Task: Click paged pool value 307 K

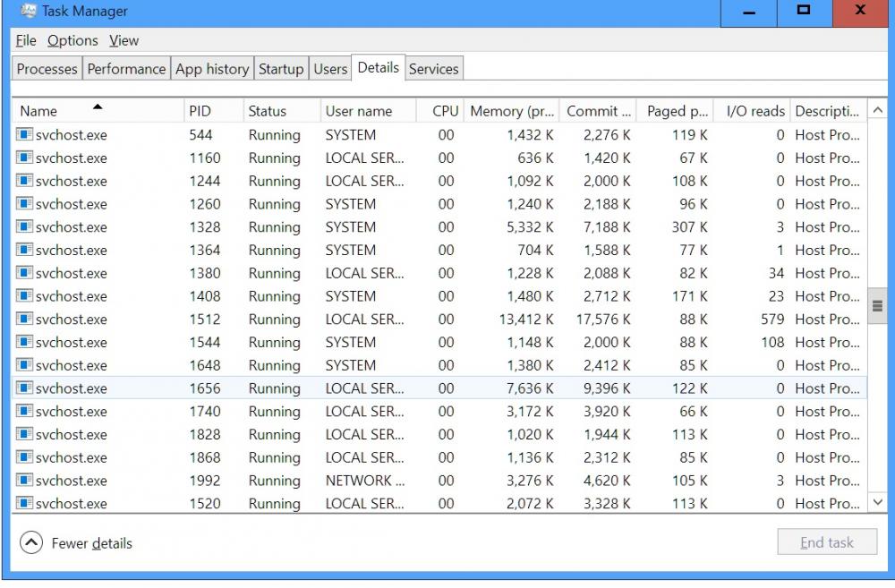Action: point(689,226)
